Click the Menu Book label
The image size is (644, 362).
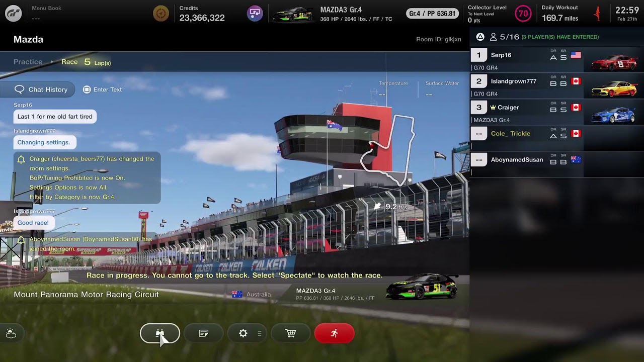(46, 8)
